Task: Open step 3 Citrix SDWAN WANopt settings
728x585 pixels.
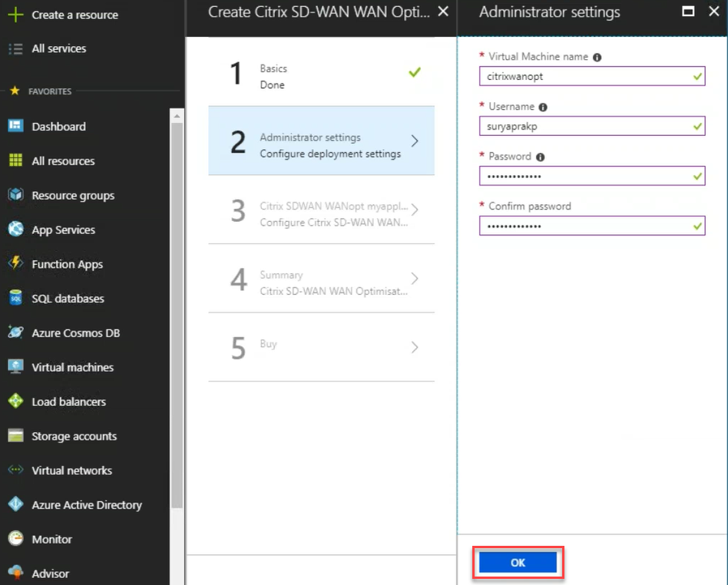Action: 321,210
